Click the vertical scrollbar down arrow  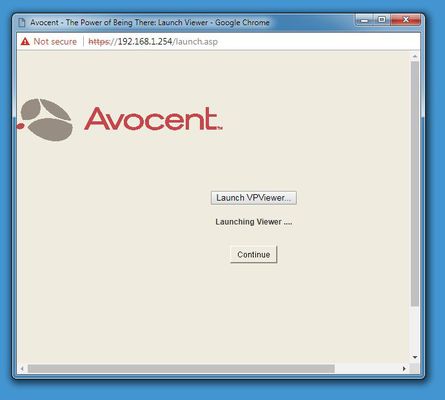[415, 357]
